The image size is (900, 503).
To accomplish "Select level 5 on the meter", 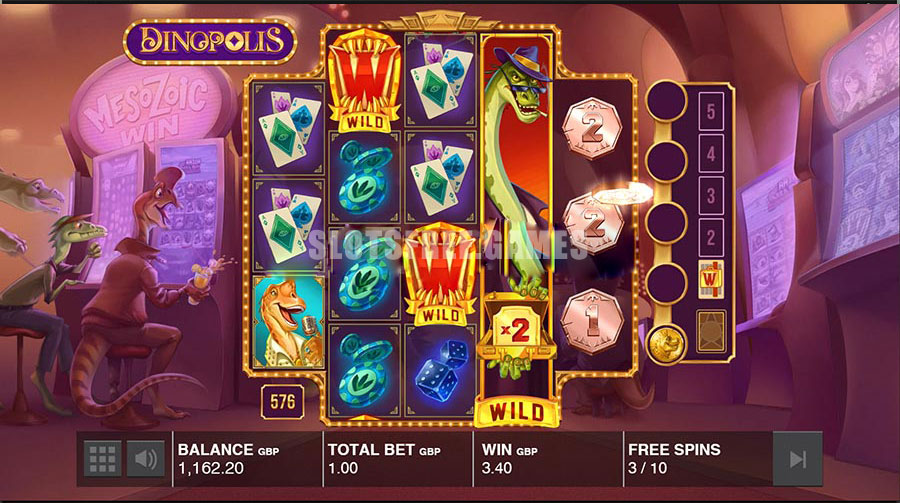I will [711, 111].
